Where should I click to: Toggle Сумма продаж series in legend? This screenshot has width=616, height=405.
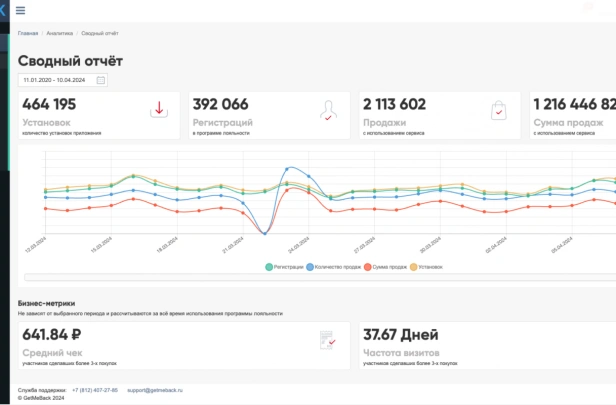385,267
